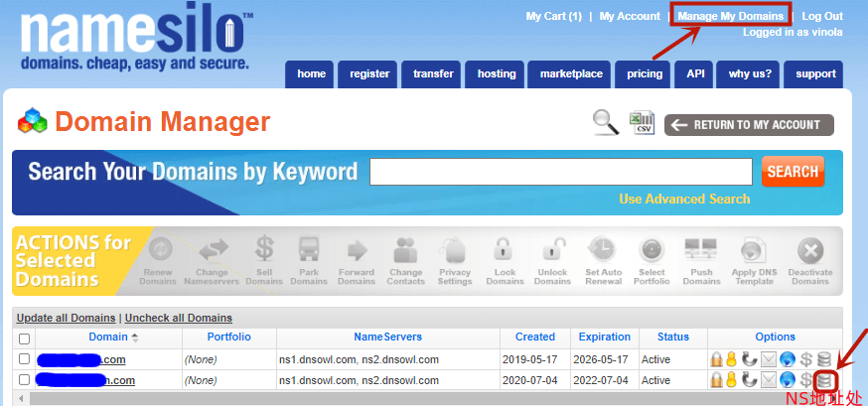Sort by the Expiration column header

click(605, 337)
